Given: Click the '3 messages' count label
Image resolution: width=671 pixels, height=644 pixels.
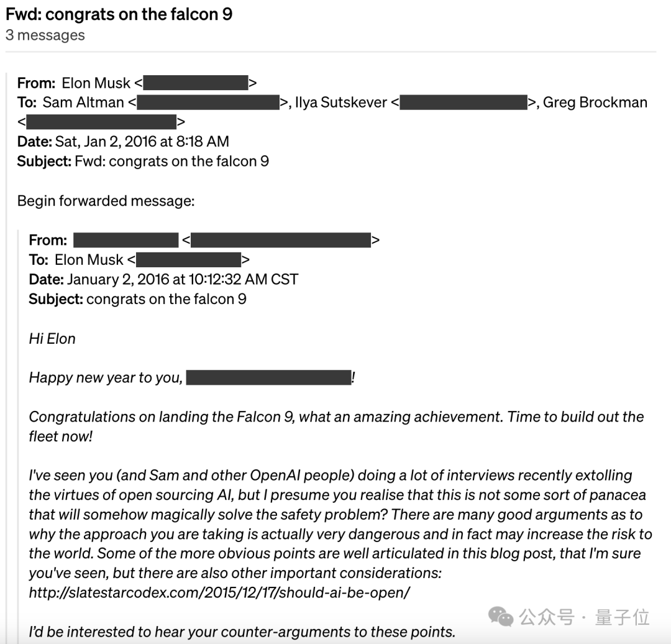Looking at the screenshot, I should 45,35.
